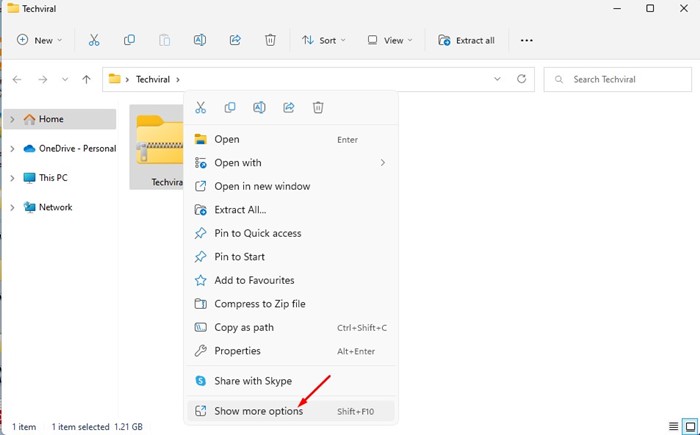Choose Add to Favourites

click(x=291, y=280)
